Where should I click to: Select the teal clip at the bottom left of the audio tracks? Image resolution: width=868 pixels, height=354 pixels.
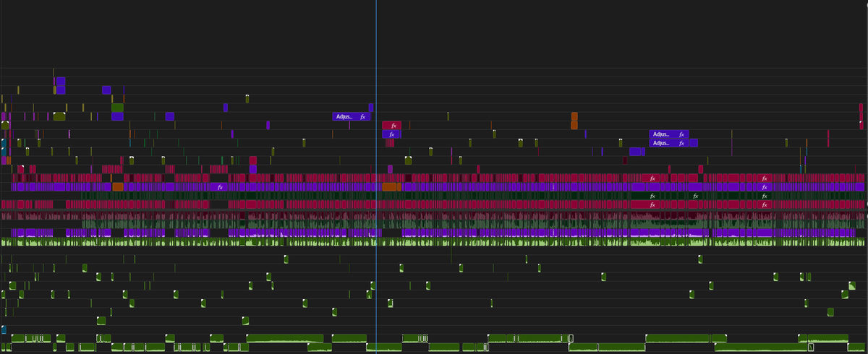[x=4, y=329]
